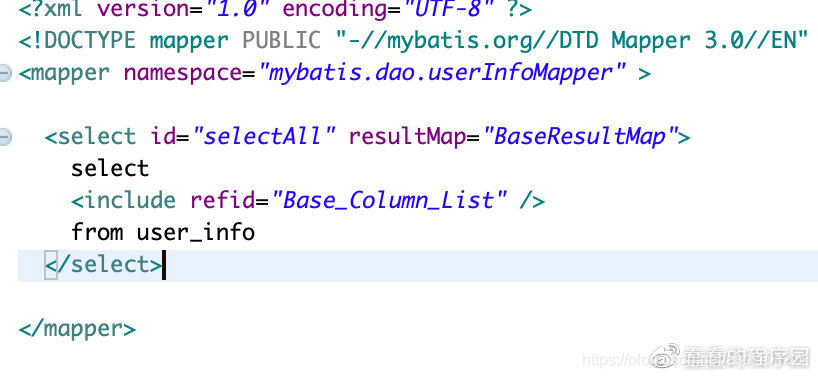Place cursor on the "selectAll" id value

(x=263, y=137)
